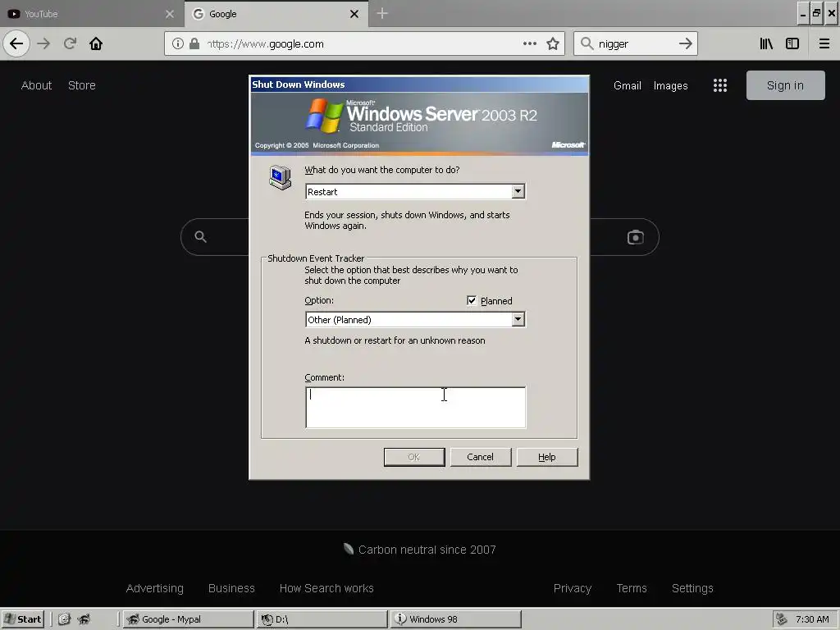Click the magnifier icon in browser search box
This screenshot has height=630, width=840.
[x=587, y=44]
